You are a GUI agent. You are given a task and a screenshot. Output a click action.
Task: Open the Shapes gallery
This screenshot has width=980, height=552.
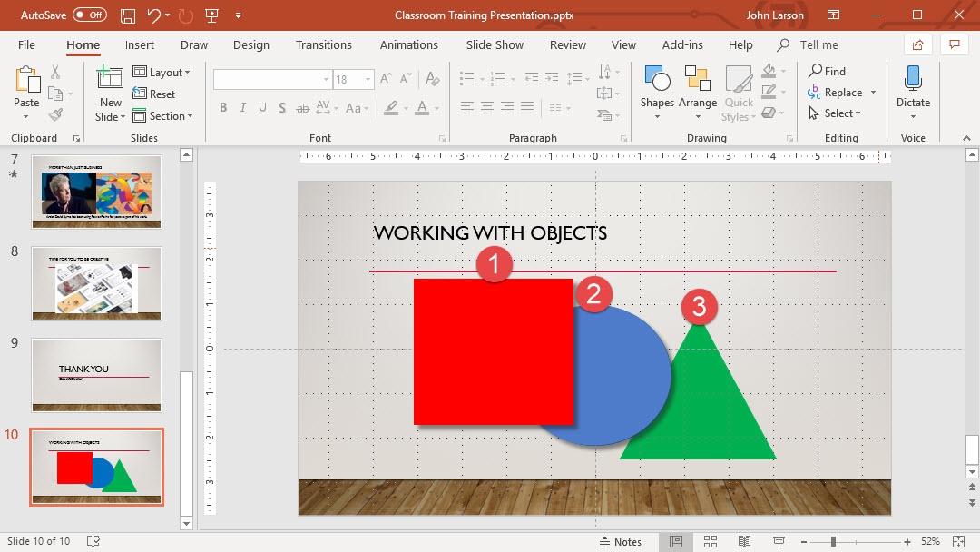pos(657,86)
